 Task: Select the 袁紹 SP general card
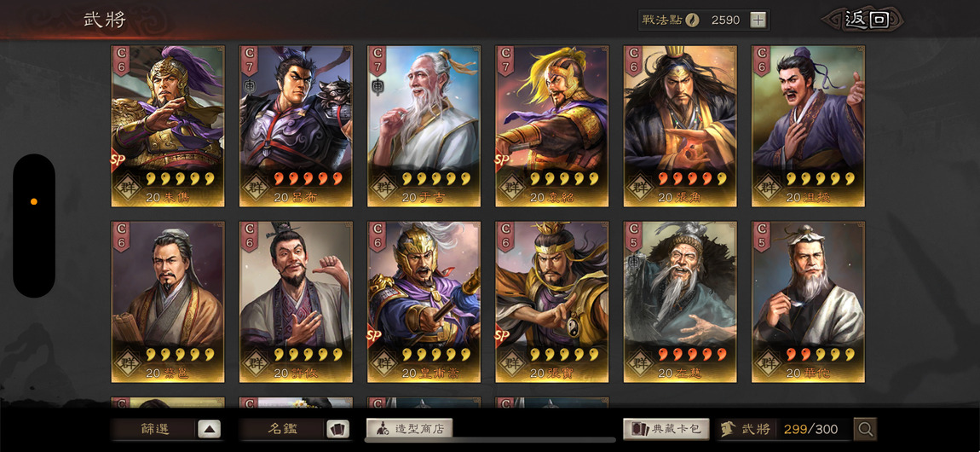coord(552,125)
